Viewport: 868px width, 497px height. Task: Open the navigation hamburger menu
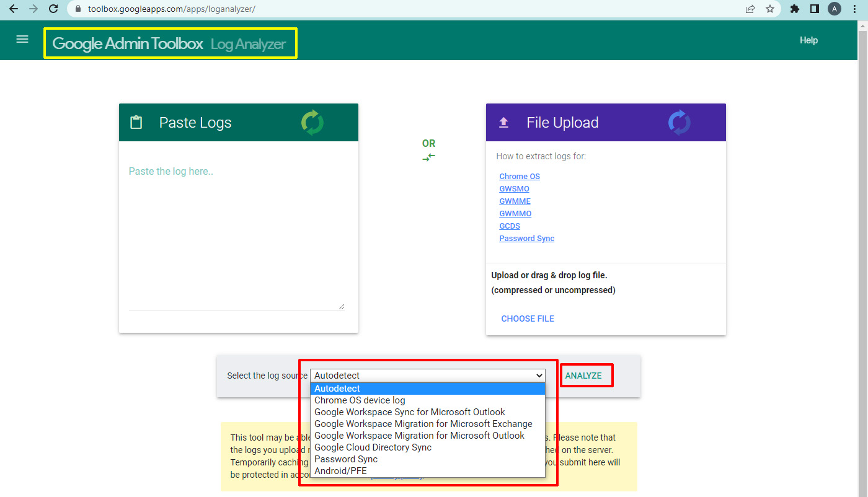22,39
